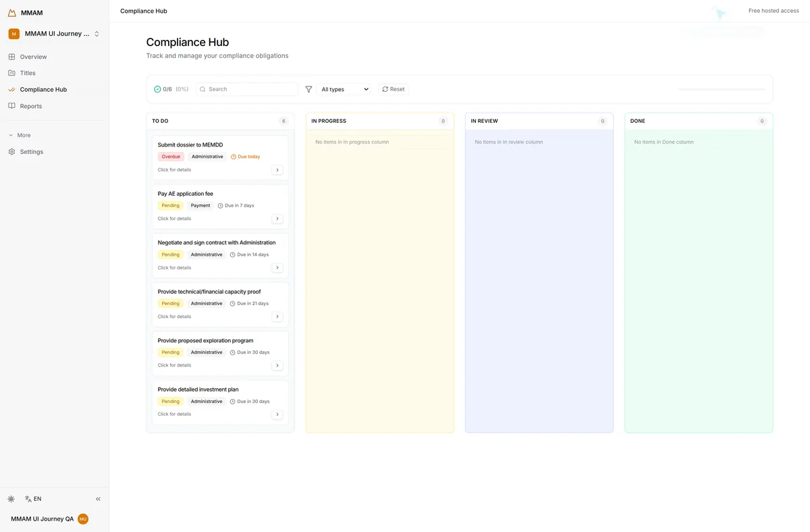
Task: Click the Due in 7 days label
Action: (x=236, y=205)
